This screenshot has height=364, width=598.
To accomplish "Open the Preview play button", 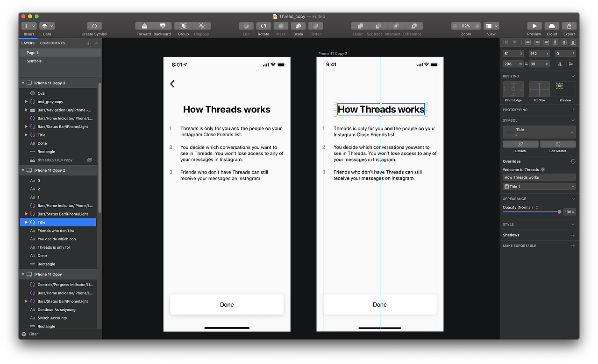I will coord(534,26).
